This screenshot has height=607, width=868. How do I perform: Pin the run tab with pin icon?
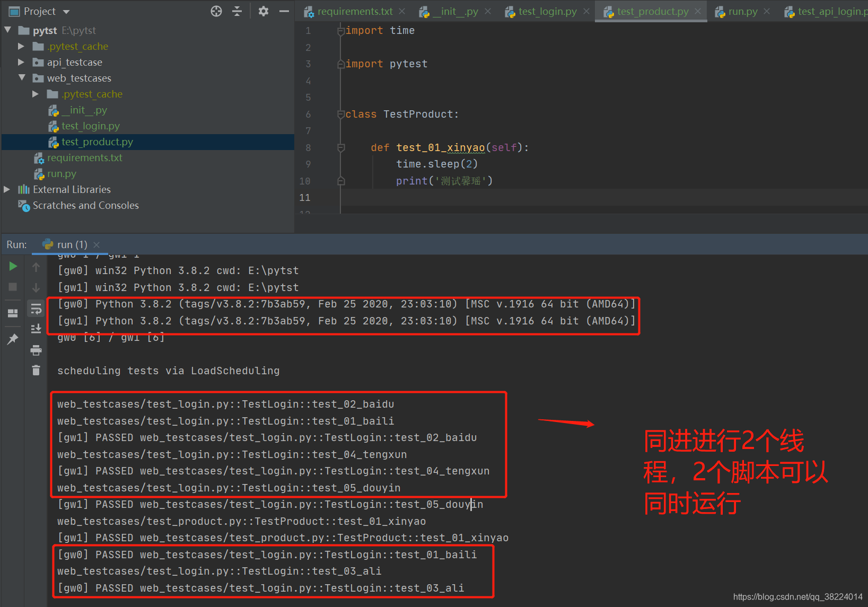click(13, 339)
